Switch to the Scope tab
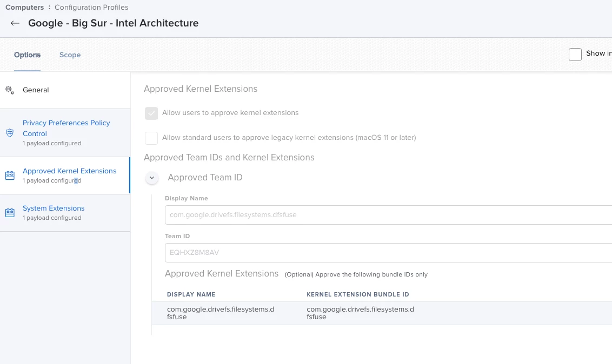612x364 pixels. [70, 55]
